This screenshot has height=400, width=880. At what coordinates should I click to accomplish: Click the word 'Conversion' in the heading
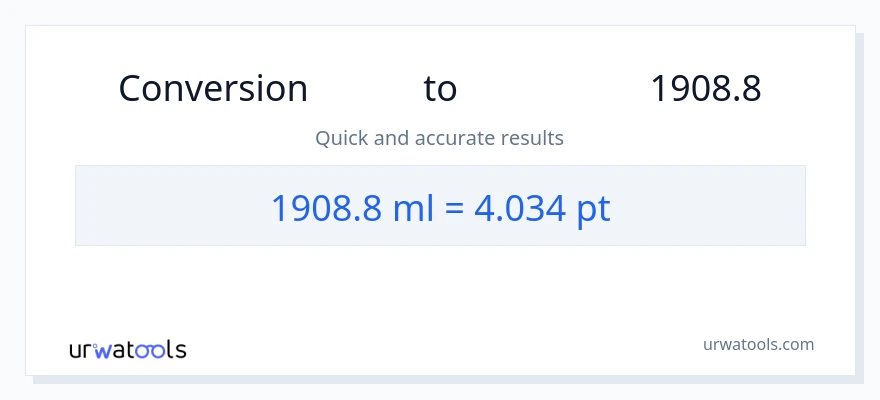[x=213, y=89]
